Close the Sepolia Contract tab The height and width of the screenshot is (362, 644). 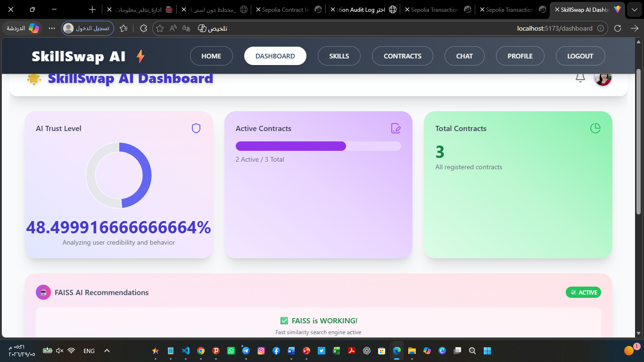[x=258, y=9]
